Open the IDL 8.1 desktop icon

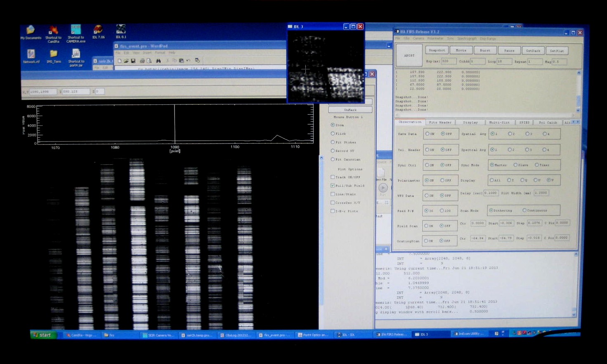[121, 32]
